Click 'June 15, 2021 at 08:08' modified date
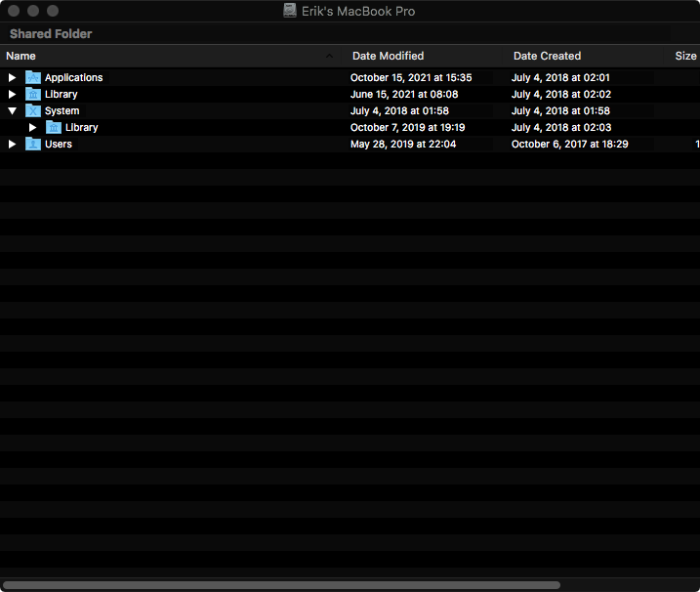700x592 pixels. coord(404,95)
